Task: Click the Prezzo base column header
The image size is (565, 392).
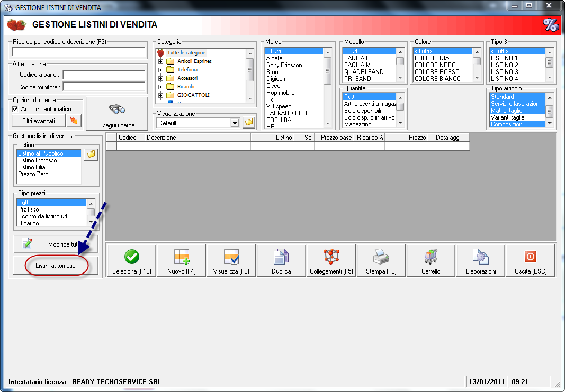Action: 334,138
